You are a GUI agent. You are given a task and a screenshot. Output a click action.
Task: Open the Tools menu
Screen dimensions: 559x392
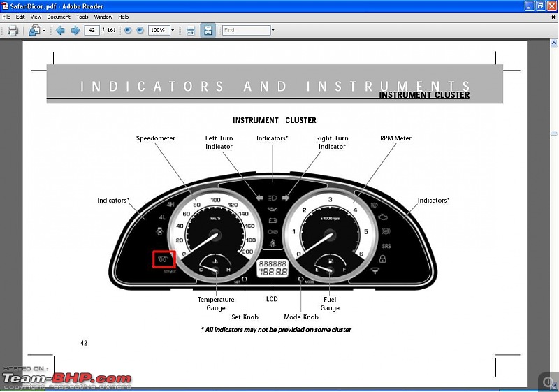82,17
